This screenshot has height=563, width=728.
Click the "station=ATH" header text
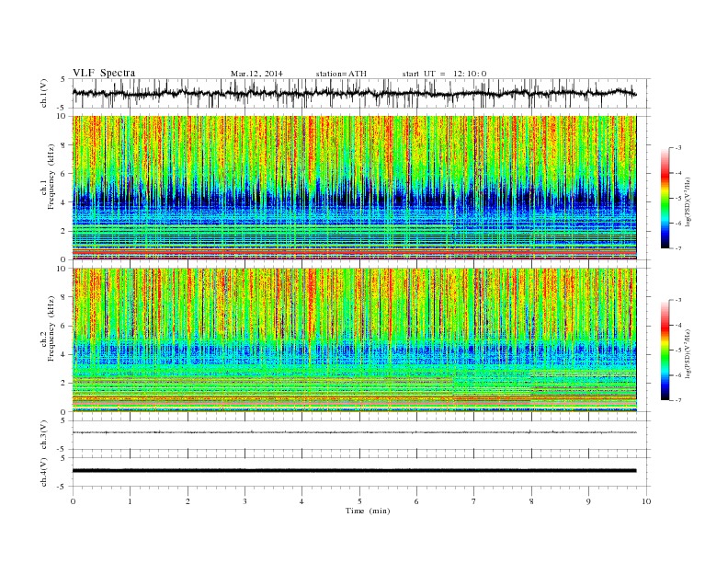coord(341,74)
